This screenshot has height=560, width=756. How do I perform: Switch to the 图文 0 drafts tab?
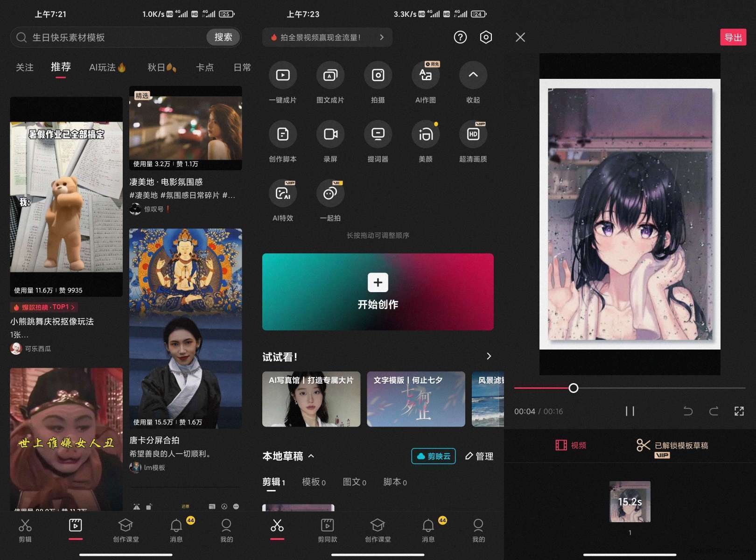[x=354, y=482]
